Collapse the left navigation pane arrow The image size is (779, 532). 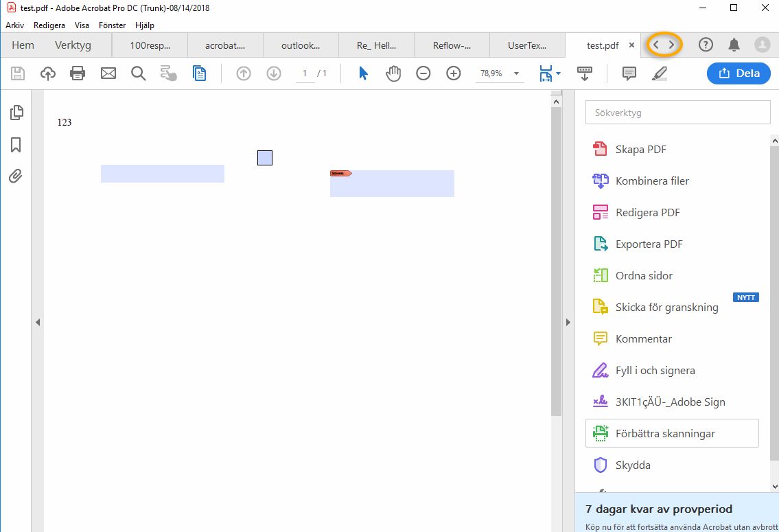coord(38,323)
